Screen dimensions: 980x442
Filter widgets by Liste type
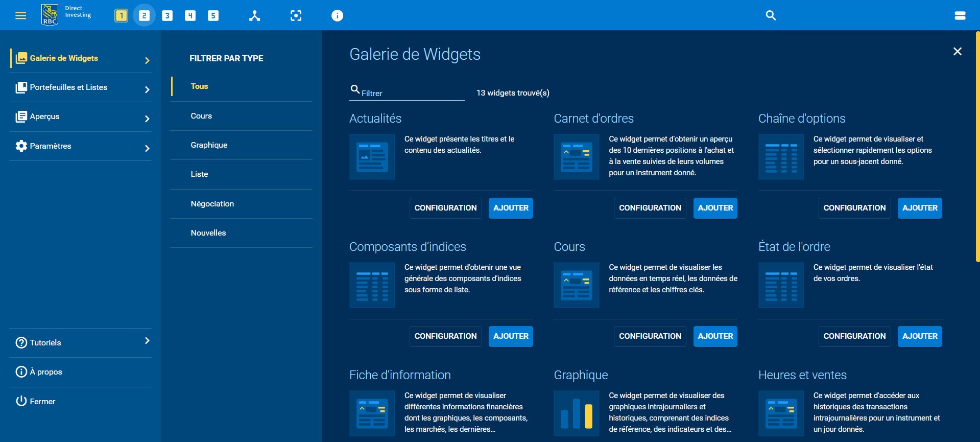coord(242,174)
